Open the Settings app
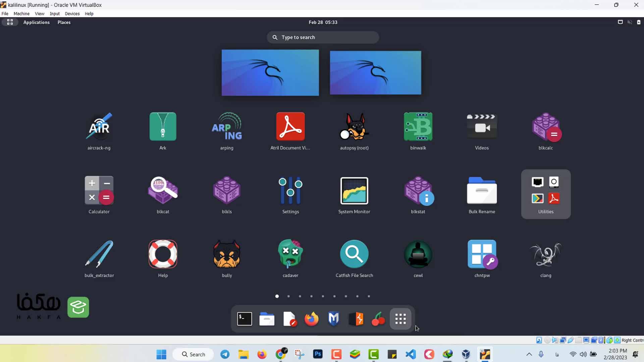 pos(290,195)
